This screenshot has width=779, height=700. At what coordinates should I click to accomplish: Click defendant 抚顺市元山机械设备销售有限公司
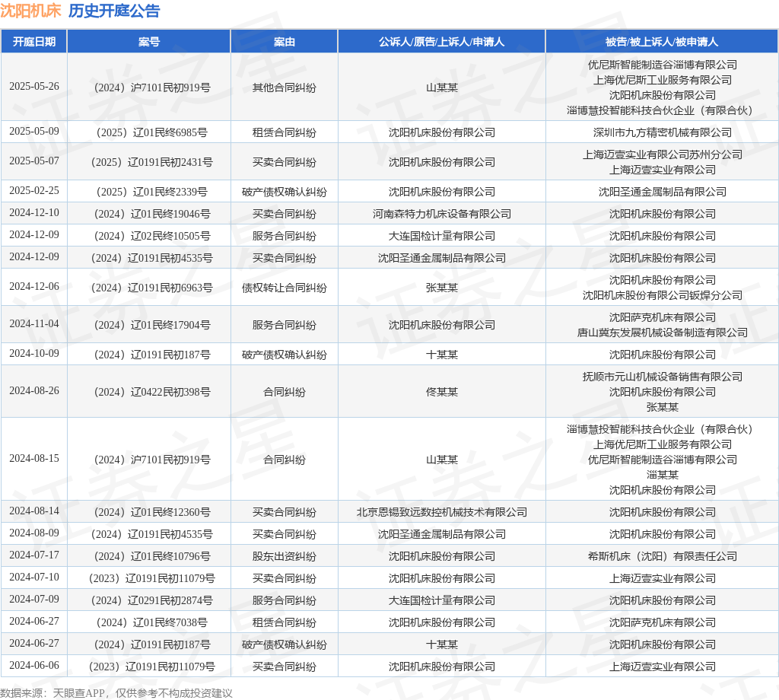(663, 377)
